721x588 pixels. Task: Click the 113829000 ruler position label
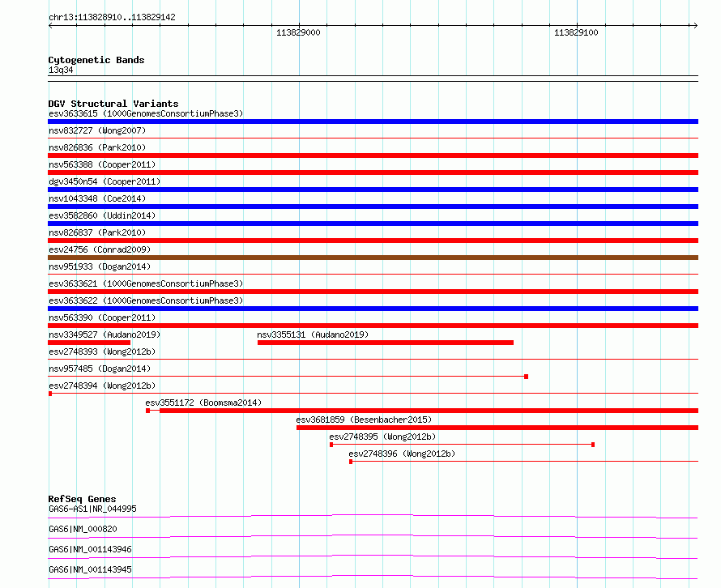coord(298,32)
